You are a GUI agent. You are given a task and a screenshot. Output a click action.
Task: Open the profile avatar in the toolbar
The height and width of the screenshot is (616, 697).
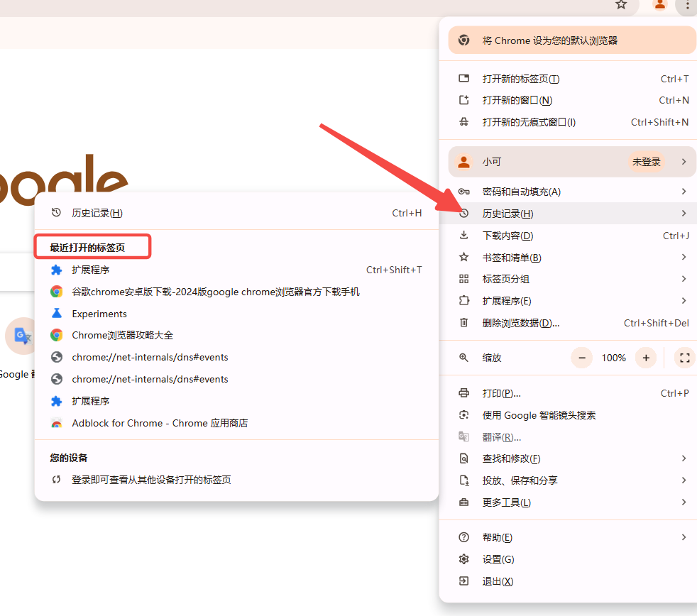coord(659,5)
